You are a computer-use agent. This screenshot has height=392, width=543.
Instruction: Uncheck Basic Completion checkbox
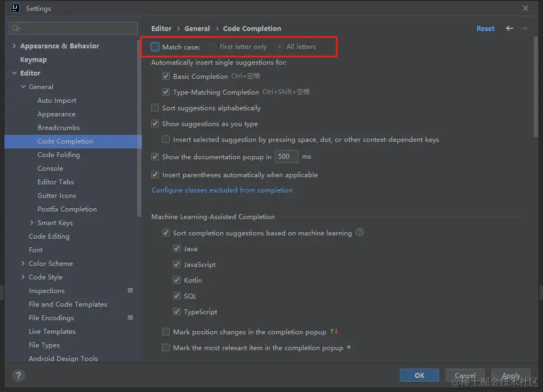pos(166,76)
